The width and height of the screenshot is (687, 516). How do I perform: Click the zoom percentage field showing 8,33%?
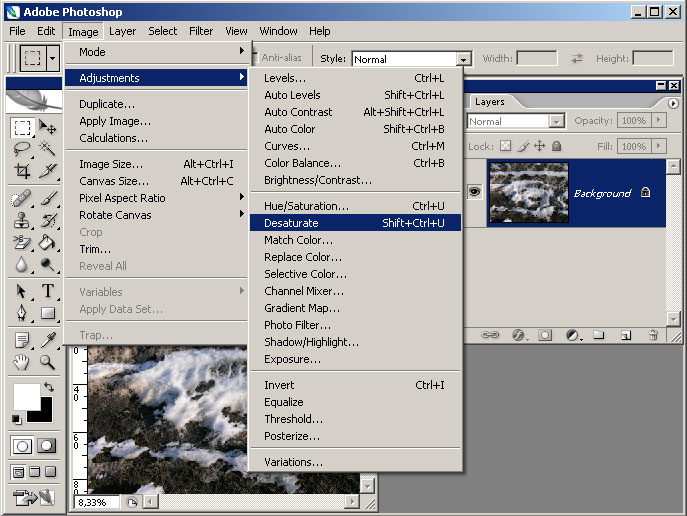[x=97, y=502]
